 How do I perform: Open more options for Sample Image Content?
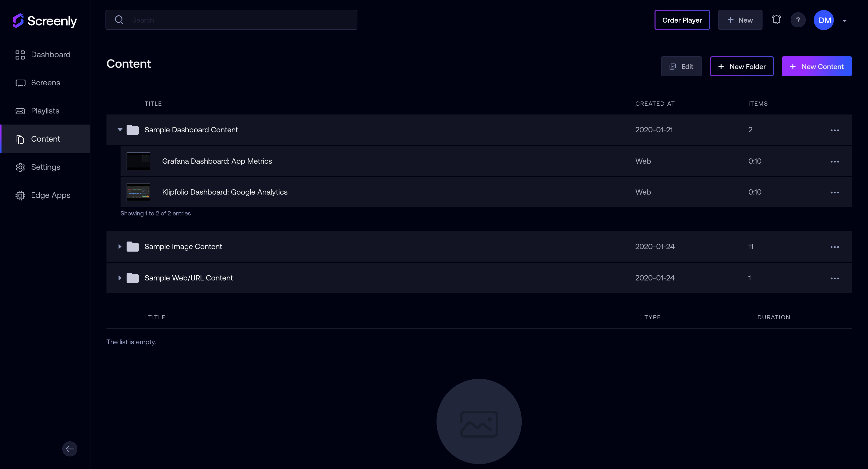835,247
